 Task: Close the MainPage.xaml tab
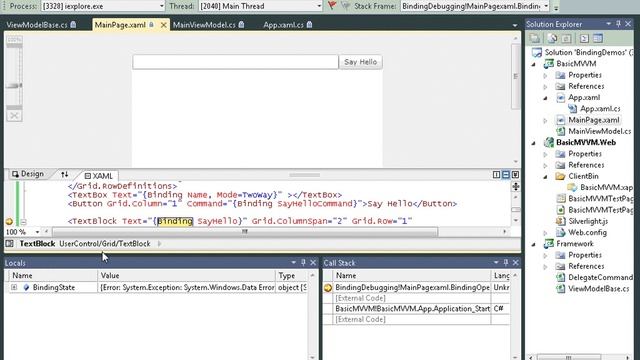pos(164,25)
